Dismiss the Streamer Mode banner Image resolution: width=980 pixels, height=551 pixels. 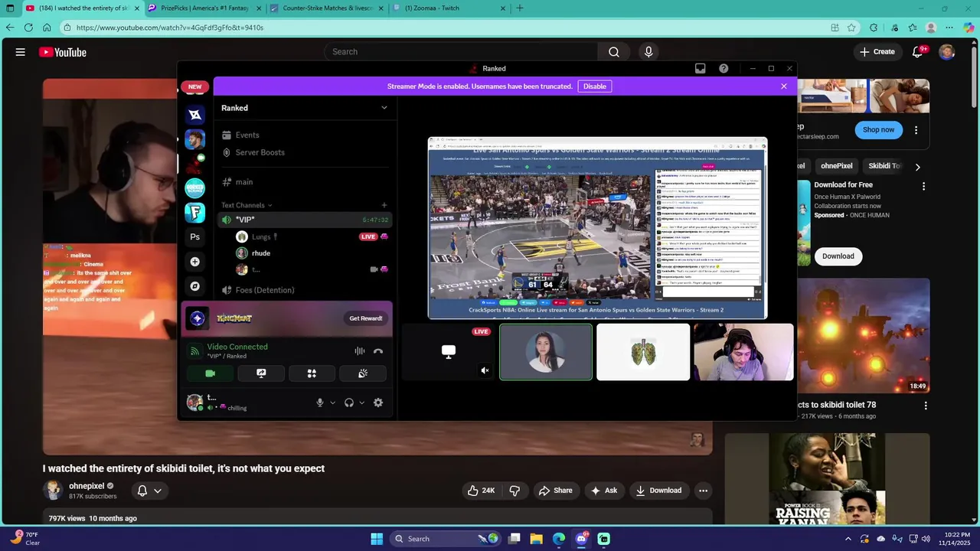pyautogui.click(x=784, y=86)
